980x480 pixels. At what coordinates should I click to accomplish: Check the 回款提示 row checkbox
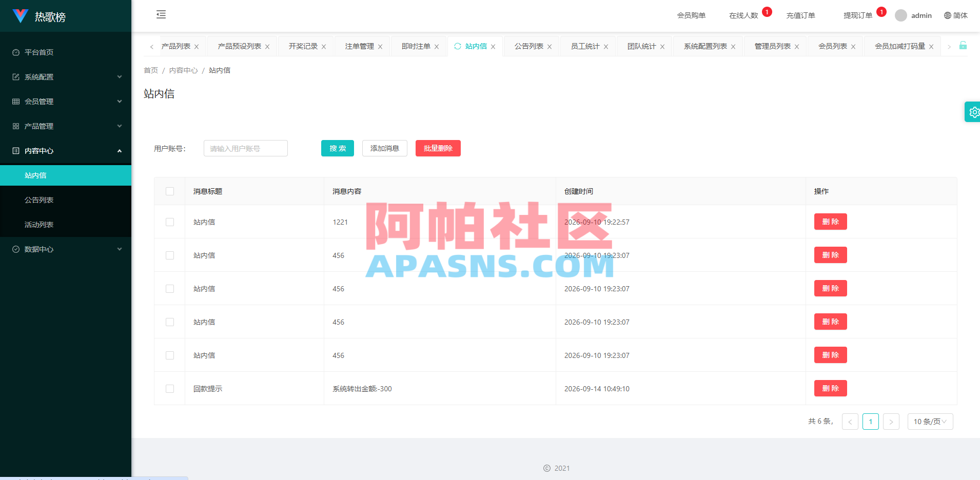pos(170,389)
